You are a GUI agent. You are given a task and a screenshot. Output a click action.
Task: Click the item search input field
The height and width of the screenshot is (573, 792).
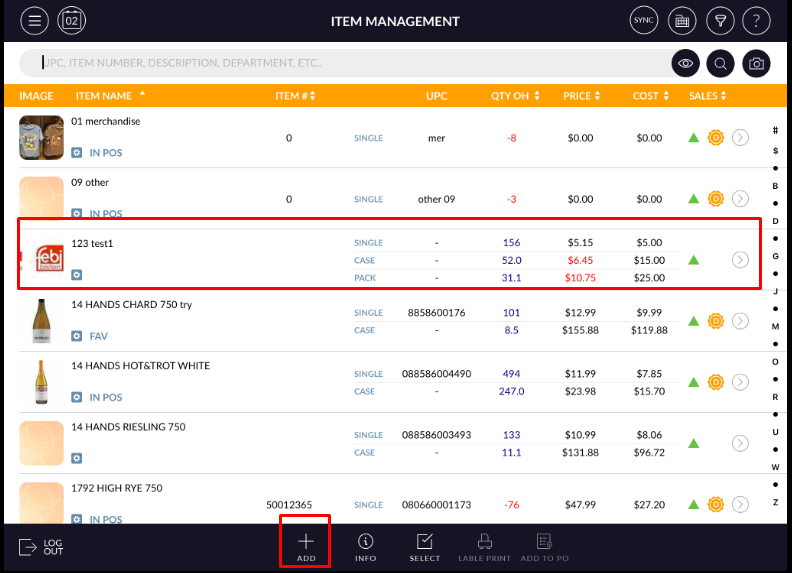(340, 63)
